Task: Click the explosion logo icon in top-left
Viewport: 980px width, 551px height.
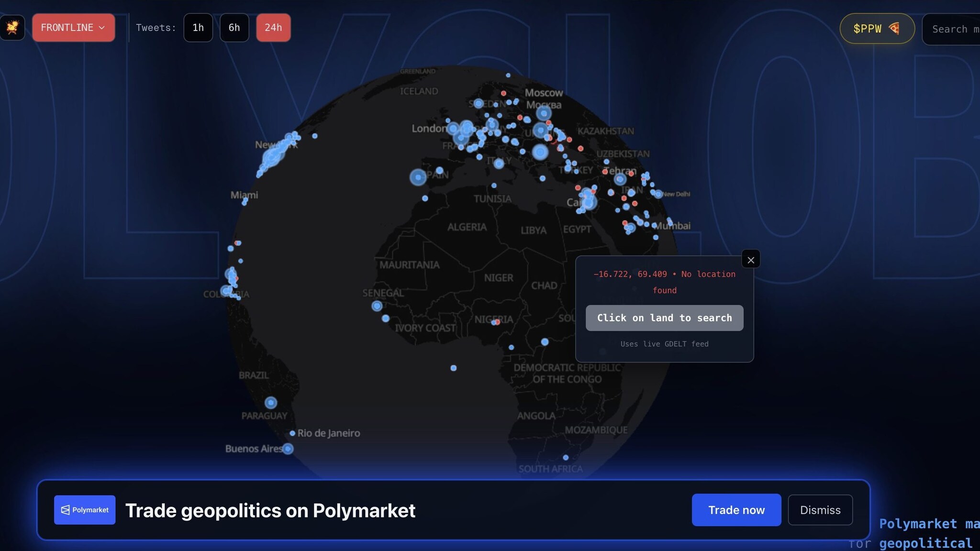Action: point(12,27)
